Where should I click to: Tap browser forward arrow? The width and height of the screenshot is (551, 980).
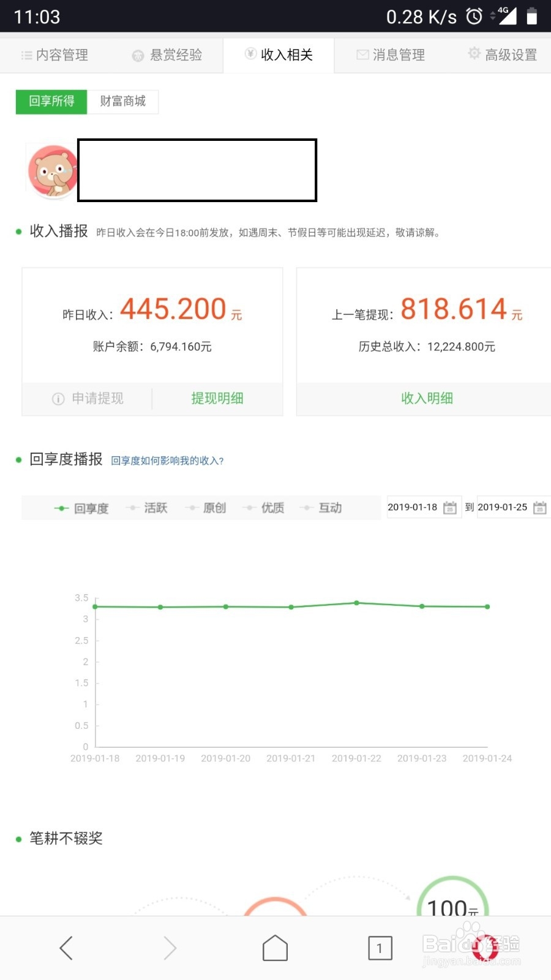[170, 948]
